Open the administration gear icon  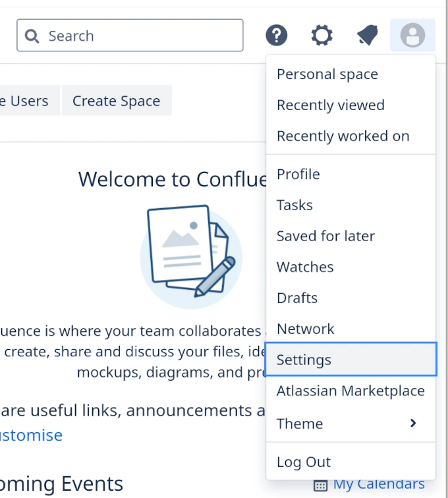(x=322, y=36)
